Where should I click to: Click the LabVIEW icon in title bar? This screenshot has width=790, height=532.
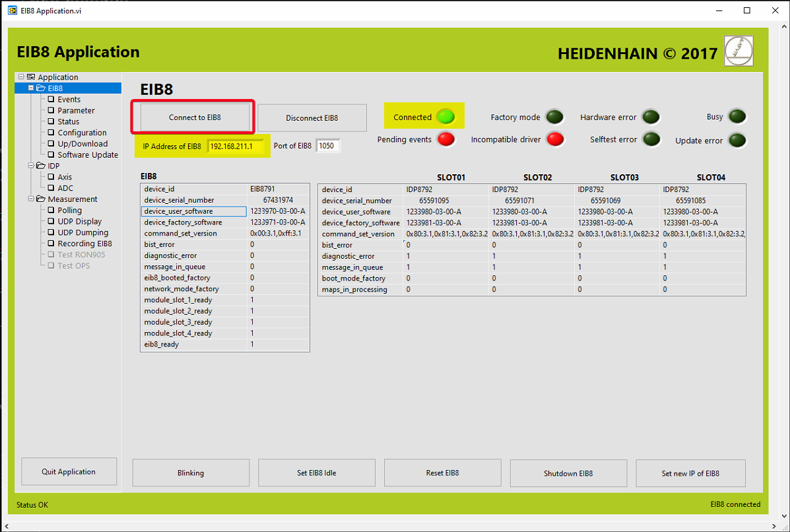12,11
